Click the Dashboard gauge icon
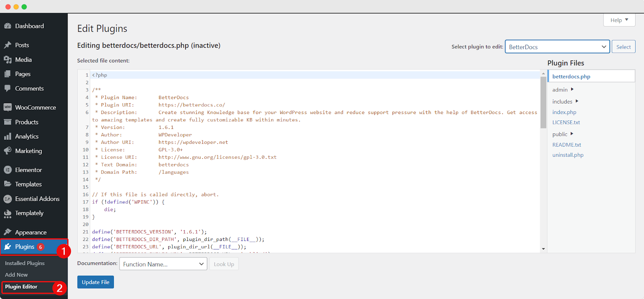 click(8, 26)
